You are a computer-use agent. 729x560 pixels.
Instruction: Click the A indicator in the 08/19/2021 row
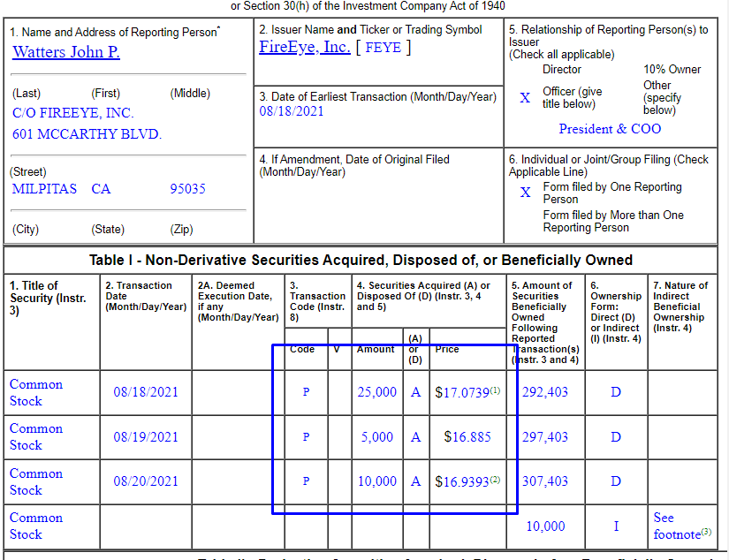[x=415, y=437]
